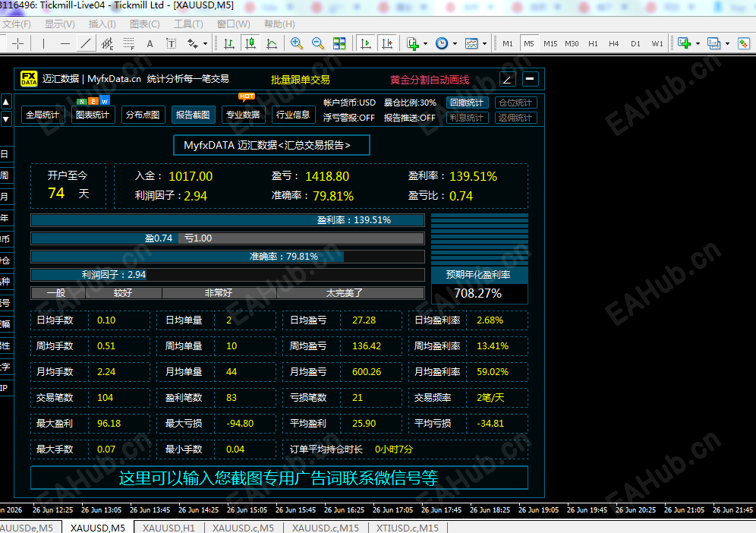756x533 pixels.
Task: Click the 利润因子 2.94 progress bar
Action: click(228, 275)
